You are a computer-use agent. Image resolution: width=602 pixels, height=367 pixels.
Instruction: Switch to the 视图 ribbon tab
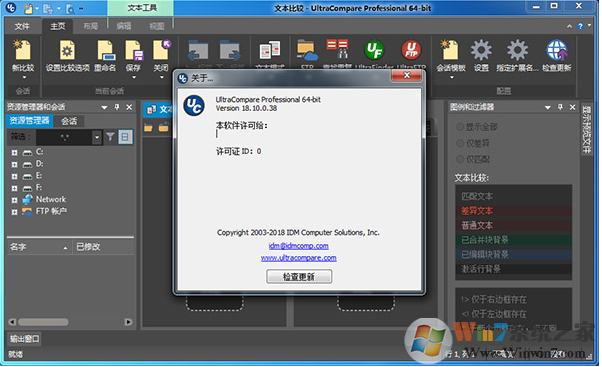coord(157,26)
